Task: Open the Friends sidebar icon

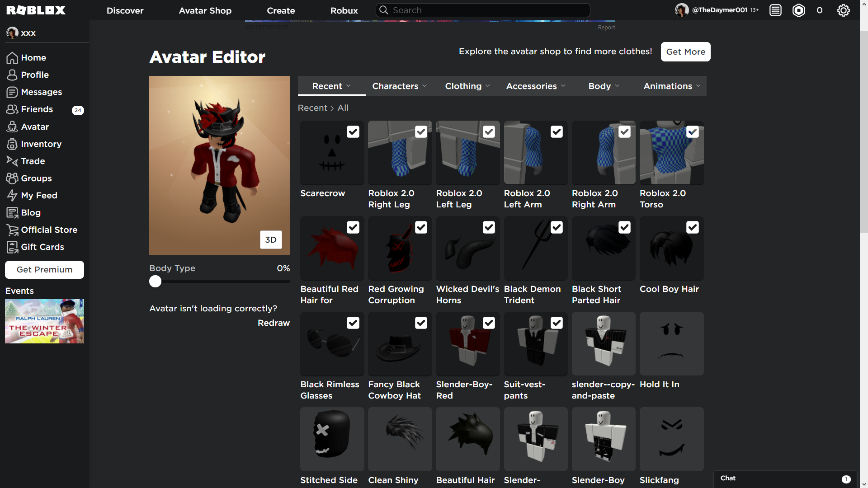Action: tap(12, 109)
